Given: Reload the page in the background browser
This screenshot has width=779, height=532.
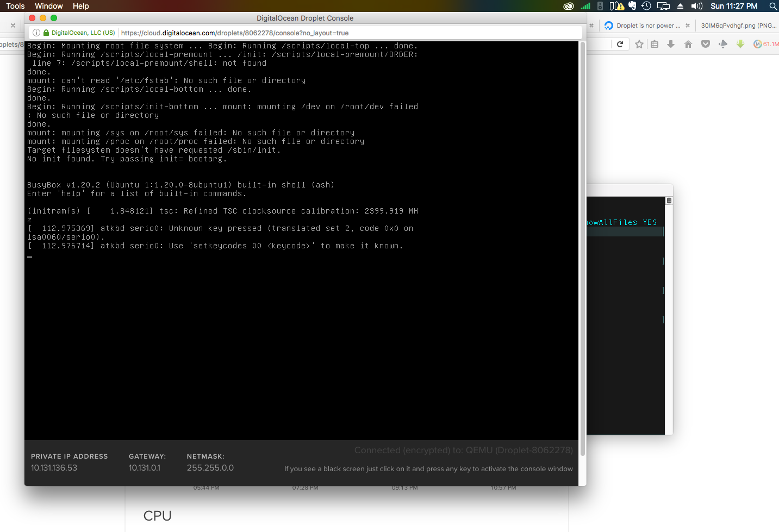Looking at the screenshot, I should 620,44.
